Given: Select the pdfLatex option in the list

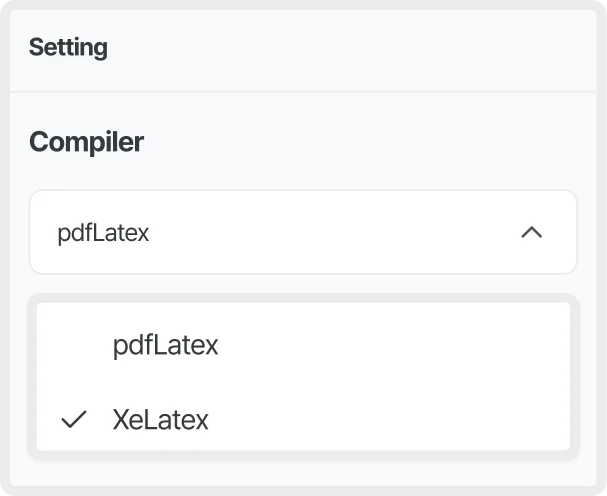Looking at the screenshot, I should 165,346.
